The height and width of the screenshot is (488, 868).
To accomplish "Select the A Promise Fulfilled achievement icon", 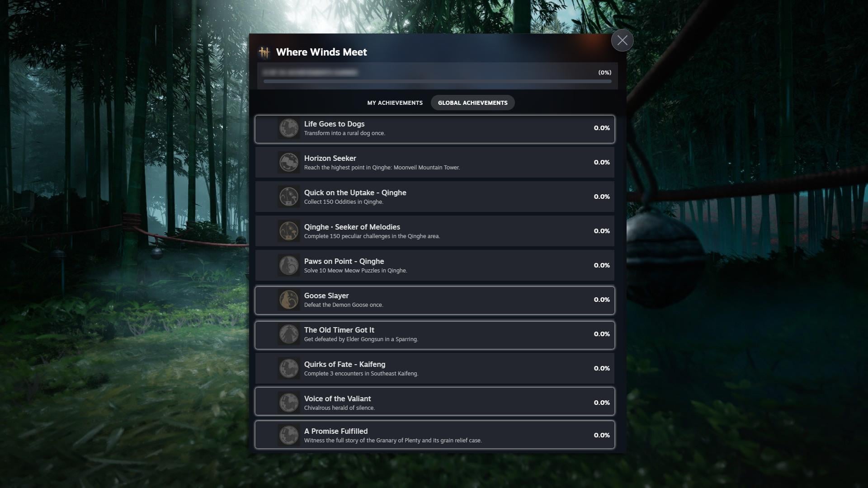I will (x=288, y=436).
